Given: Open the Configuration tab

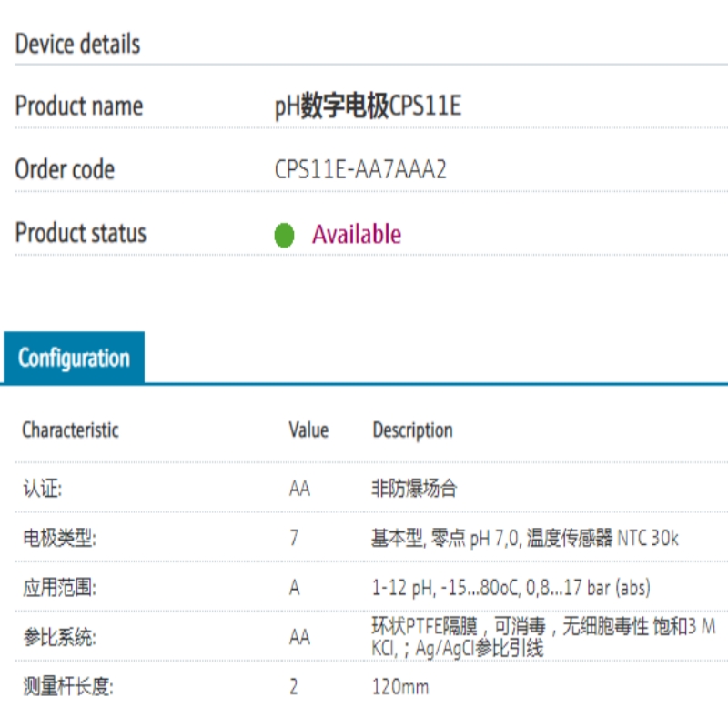Looking at the screenshot, I should point(73,358).
